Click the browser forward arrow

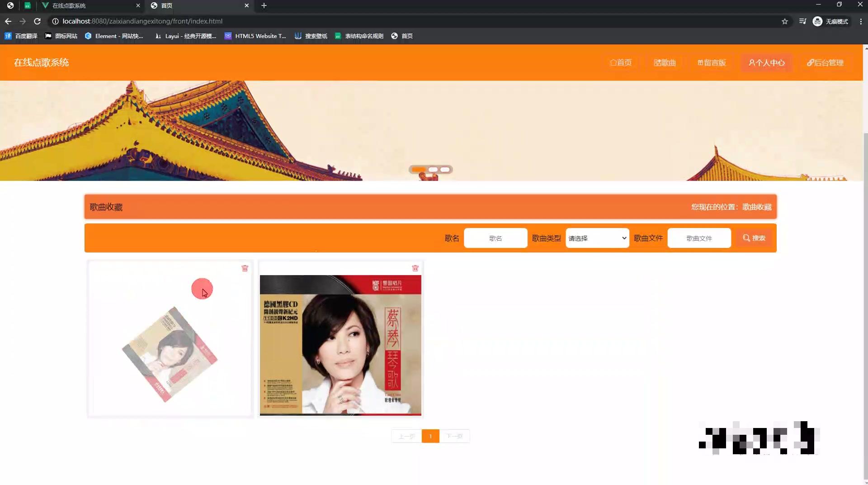click(x=23, y=21)
